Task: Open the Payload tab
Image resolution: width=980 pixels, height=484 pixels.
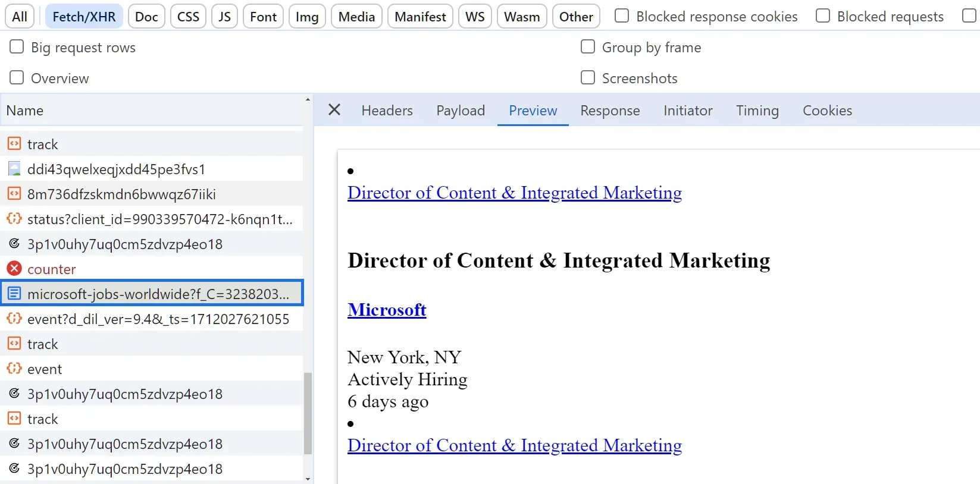Action: (x=461, y=111)
